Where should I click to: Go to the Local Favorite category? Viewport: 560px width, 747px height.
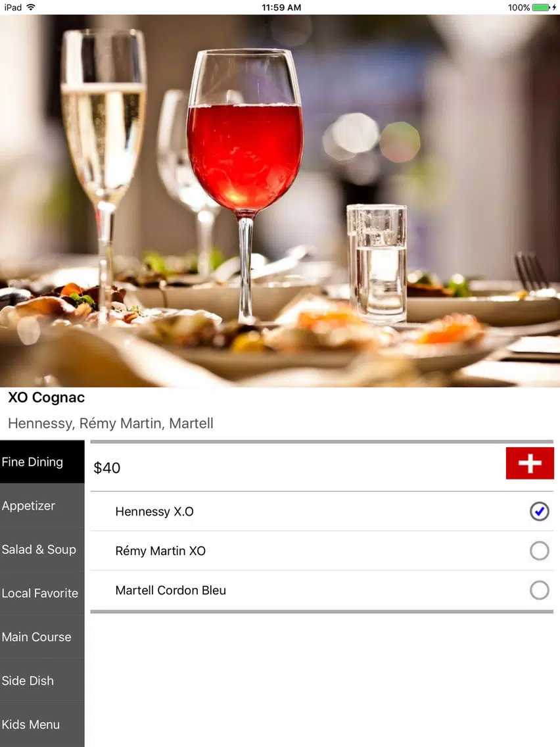tap(42, 593)
